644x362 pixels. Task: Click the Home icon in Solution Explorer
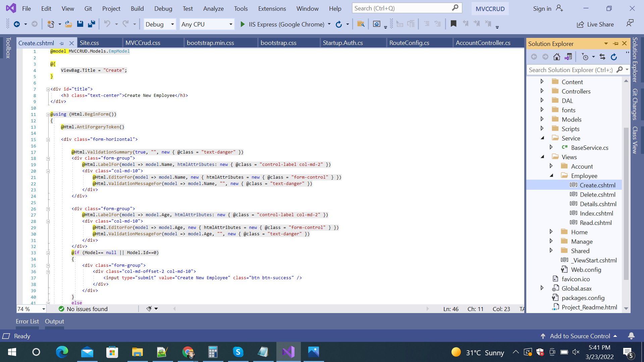[556, 57]
